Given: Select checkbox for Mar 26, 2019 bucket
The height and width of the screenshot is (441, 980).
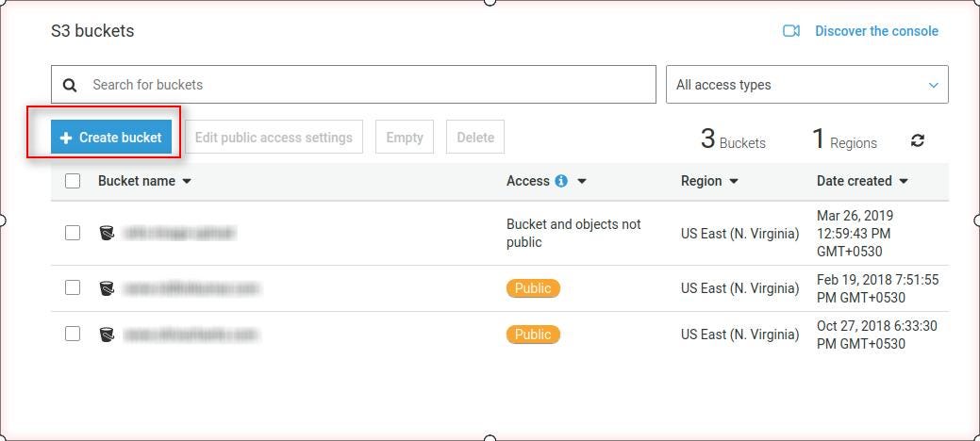Looking at the screenshot, I should tap(73, 233).
